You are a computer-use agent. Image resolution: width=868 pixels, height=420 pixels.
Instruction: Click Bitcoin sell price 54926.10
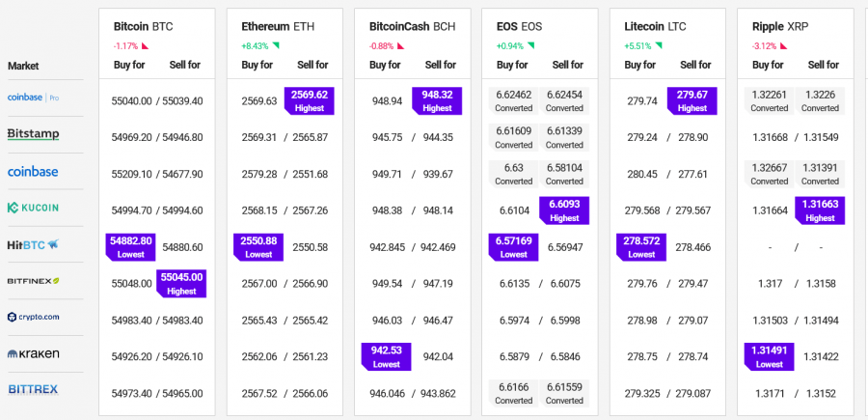[182, 357]
